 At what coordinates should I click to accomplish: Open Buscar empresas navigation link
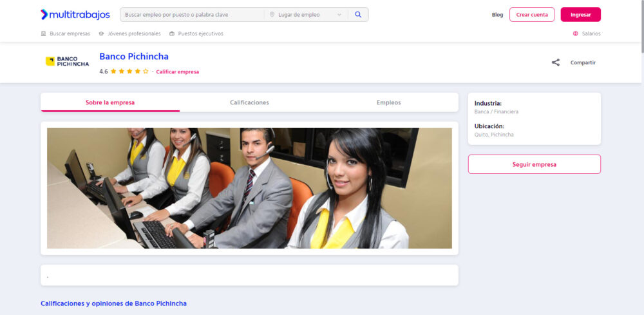click(70, 33)
